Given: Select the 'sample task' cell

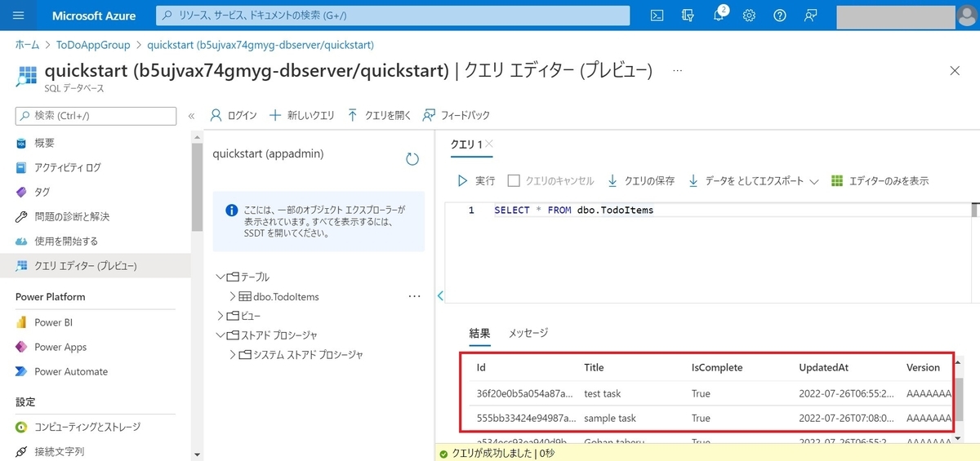Looking at the screenshot, I should pyautogui.click(x=610, y=419).
